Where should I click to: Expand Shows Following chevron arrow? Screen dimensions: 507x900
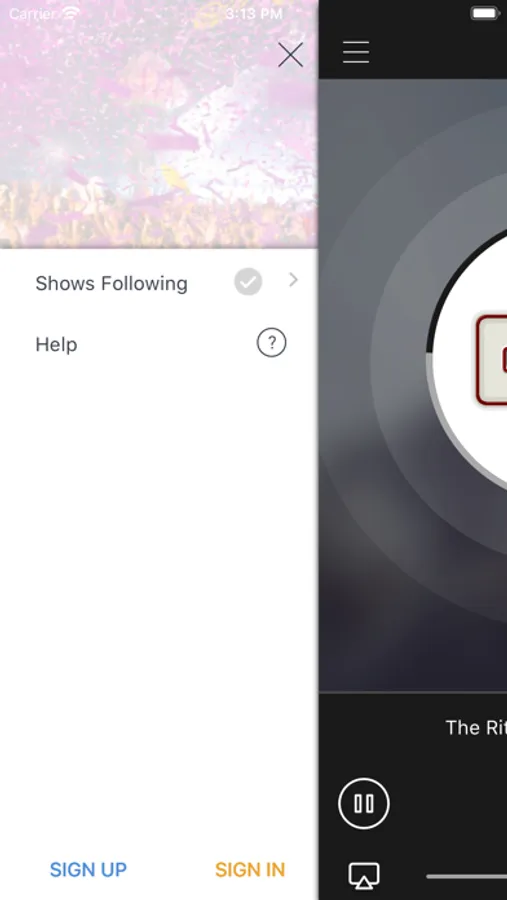(x=293, y=280)
